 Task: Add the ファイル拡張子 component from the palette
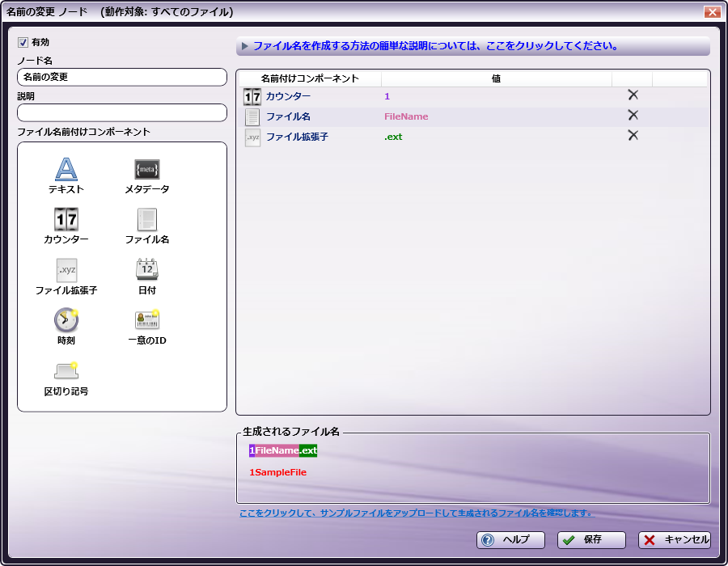66,270
